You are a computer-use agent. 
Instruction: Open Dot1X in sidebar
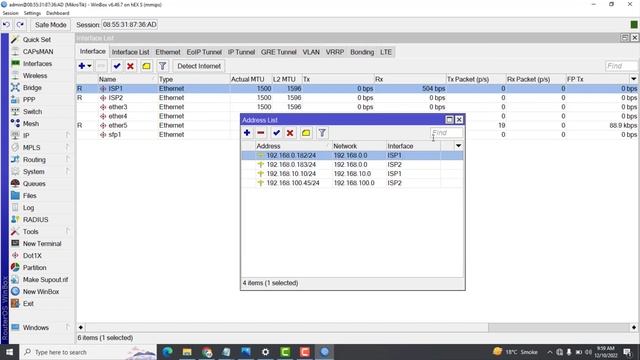(32, 256)
